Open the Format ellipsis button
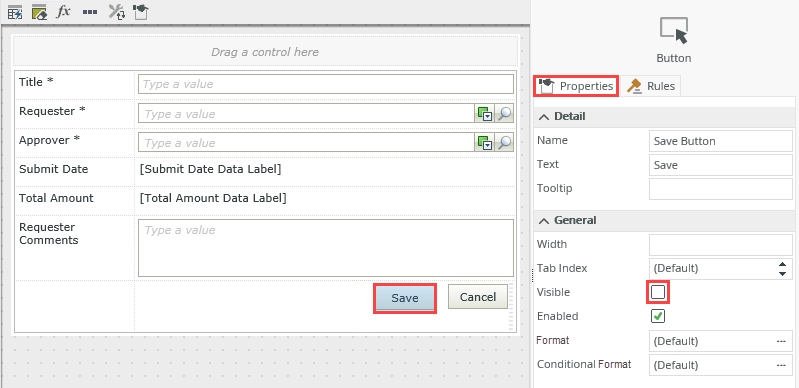 [x=781, y=341]
